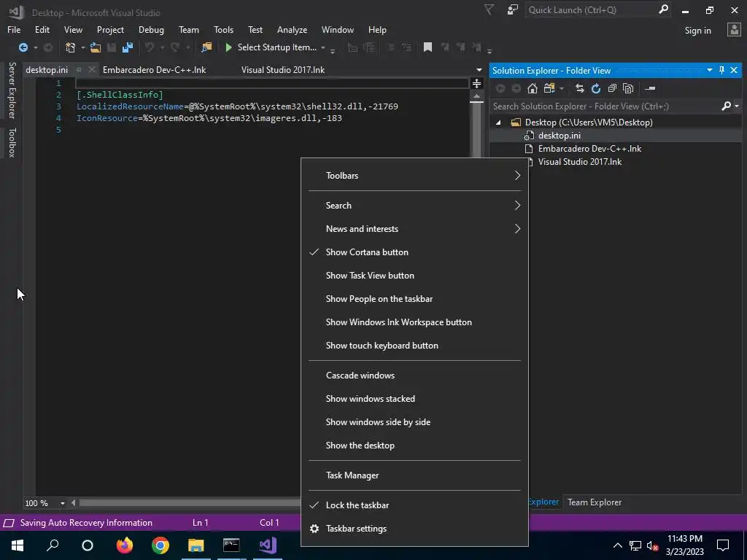
Task: Collapse the Desktop folder tree node
Action: [498, 122]
